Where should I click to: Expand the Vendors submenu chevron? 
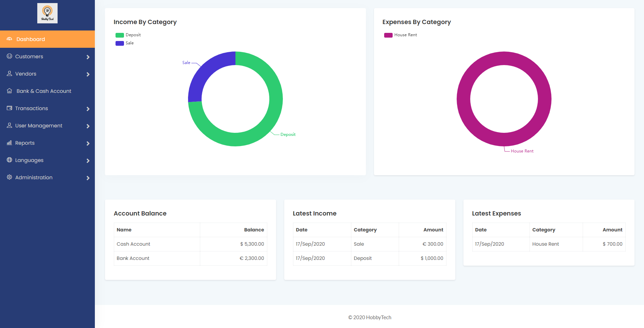88,74
